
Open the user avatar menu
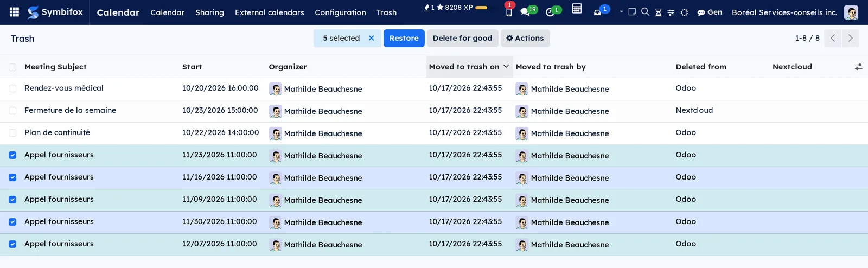(851, 12)
